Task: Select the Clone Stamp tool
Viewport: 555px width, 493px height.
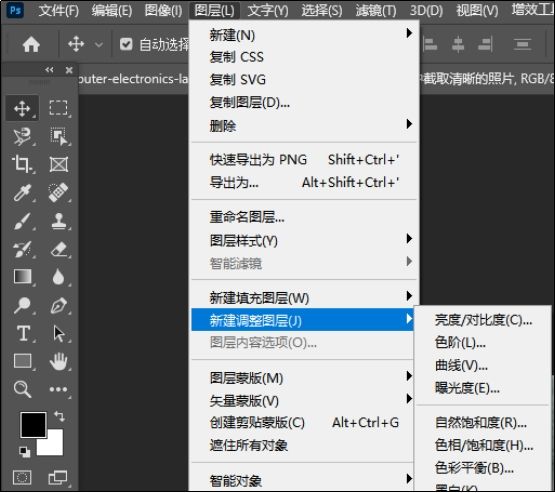Action: pos(58,221)
